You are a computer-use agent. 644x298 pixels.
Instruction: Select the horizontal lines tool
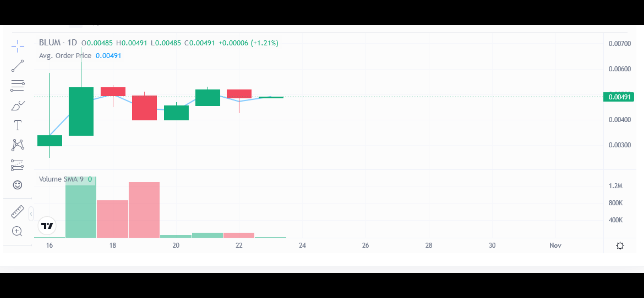[17, 85]
